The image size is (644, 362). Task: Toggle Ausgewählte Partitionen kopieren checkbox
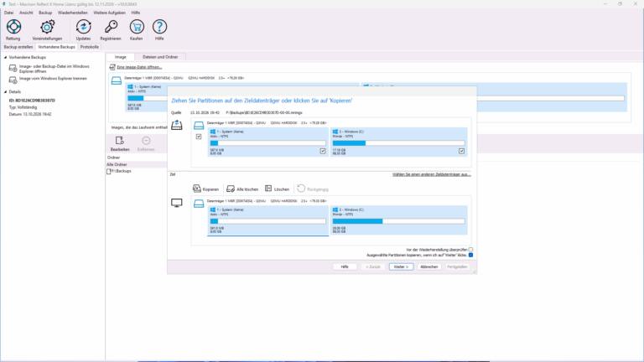470,255
